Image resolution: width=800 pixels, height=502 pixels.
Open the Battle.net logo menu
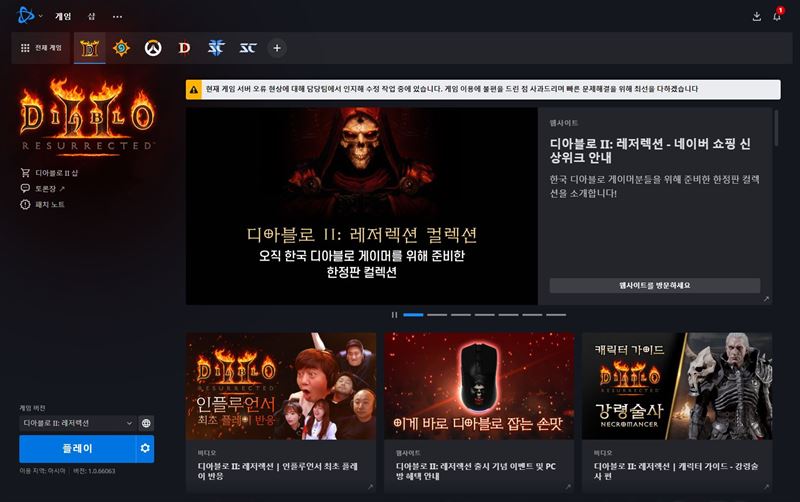[26, 15]
